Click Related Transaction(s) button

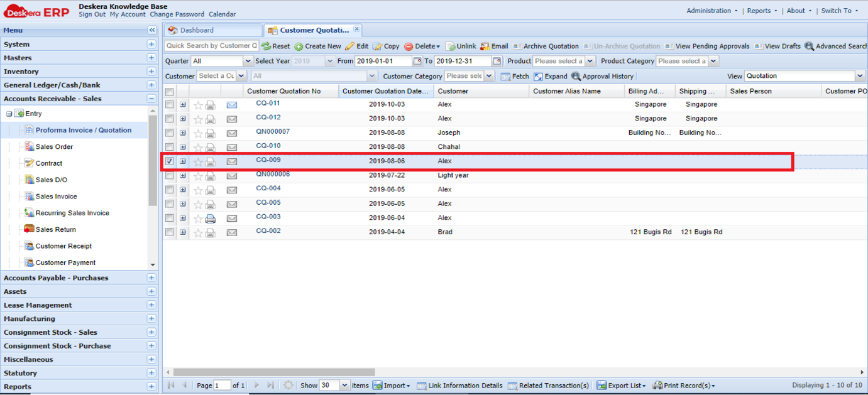[x=548, y=386]
